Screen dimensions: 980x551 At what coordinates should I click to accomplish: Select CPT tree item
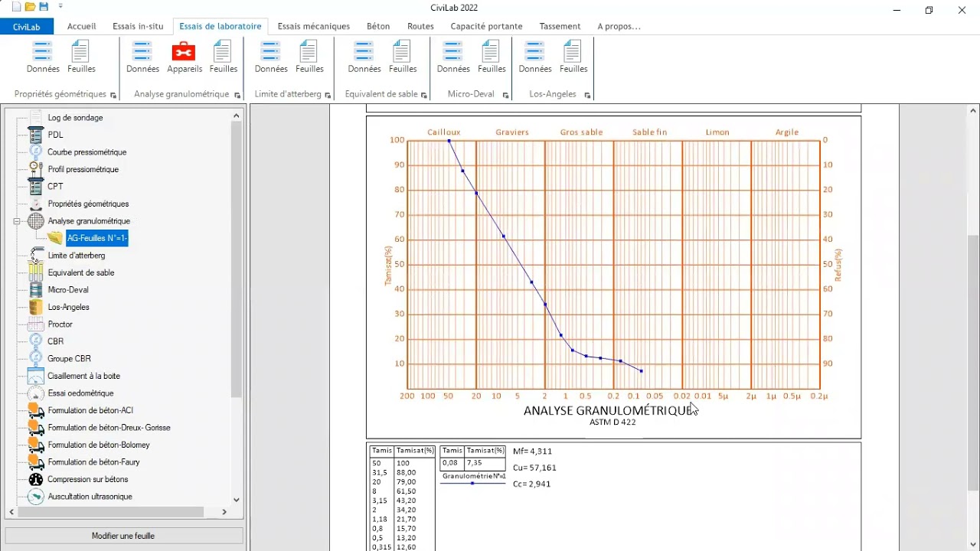[55, 187]
